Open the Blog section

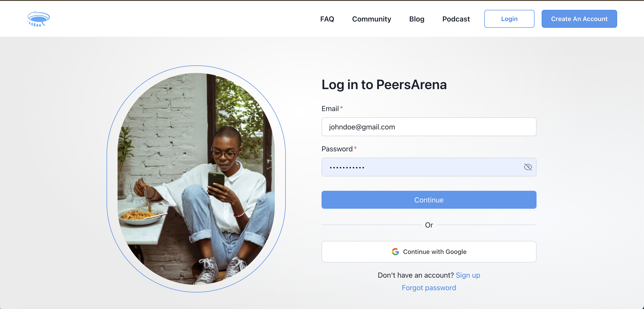coord(416,19)
